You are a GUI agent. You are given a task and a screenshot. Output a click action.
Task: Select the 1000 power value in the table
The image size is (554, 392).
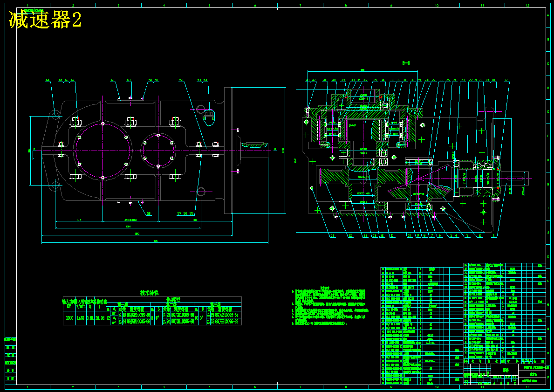click(x=69, y=318)
